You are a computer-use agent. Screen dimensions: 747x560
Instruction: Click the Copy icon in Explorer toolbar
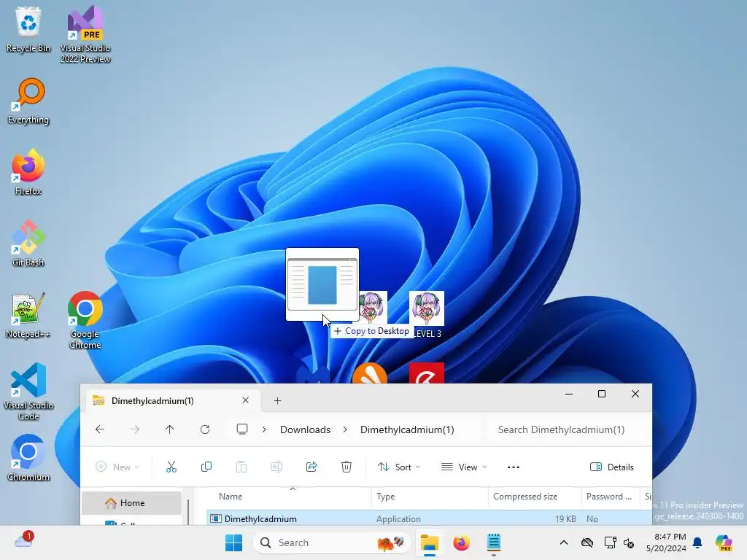coord(206,467)
